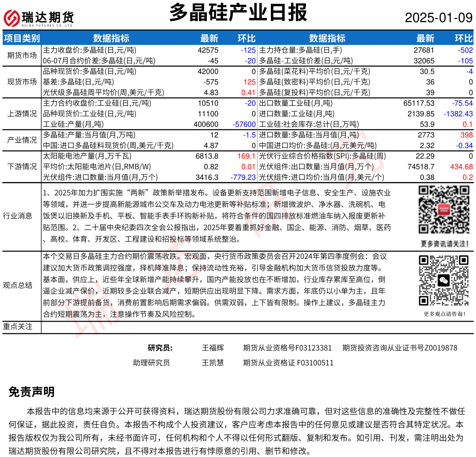Click the 观点总结 row label

click(18, 286)
